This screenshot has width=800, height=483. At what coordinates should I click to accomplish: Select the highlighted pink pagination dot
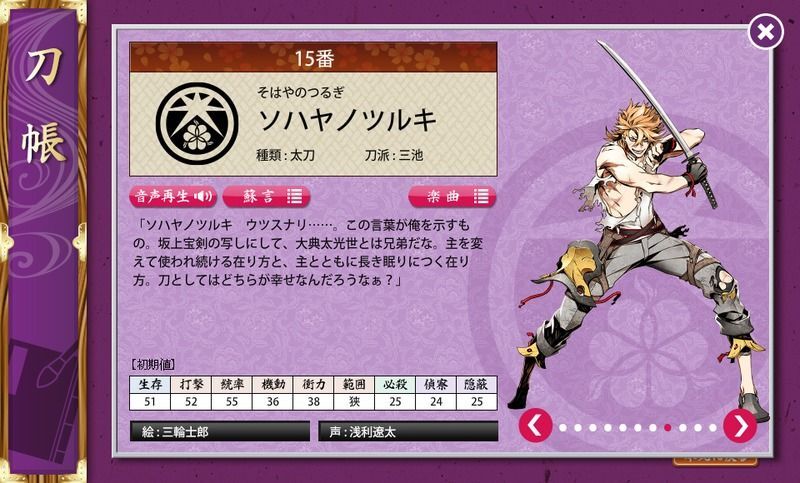tap(667, 427)
